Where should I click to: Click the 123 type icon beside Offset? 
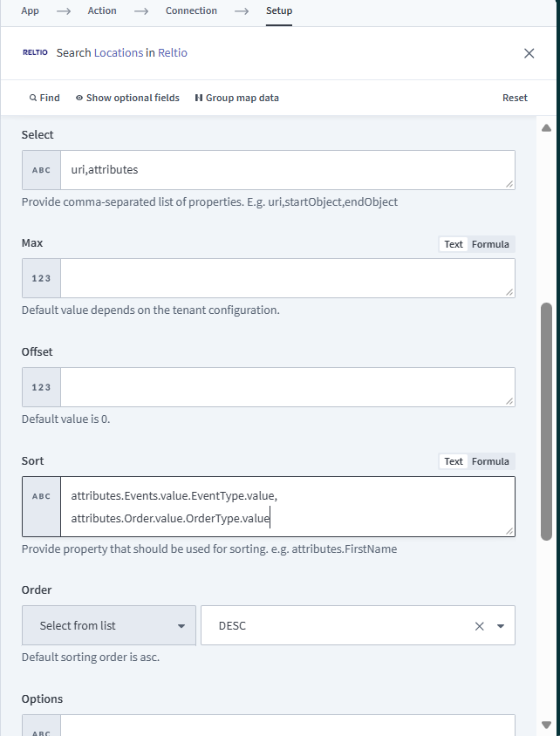point(41,387)
